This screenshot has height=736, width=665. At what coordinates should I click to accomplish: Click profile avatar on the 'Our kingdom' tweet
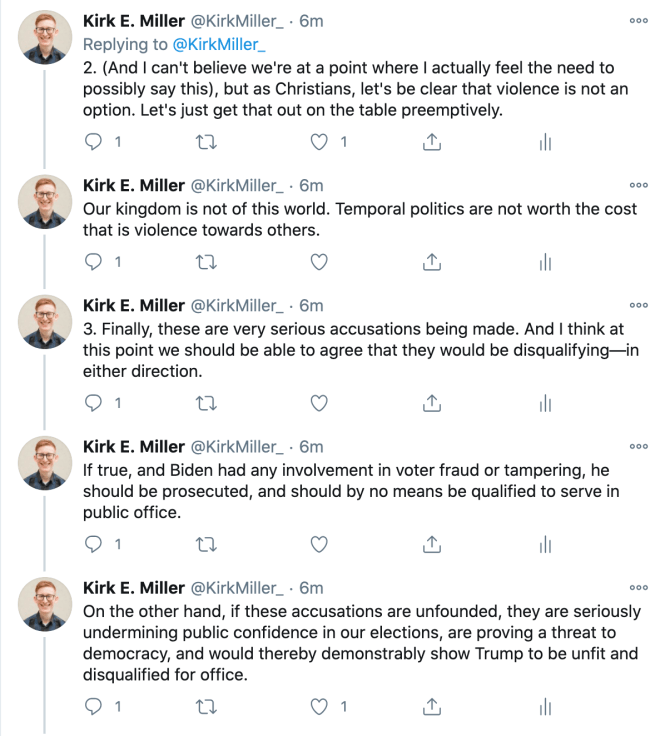[45, 204]
